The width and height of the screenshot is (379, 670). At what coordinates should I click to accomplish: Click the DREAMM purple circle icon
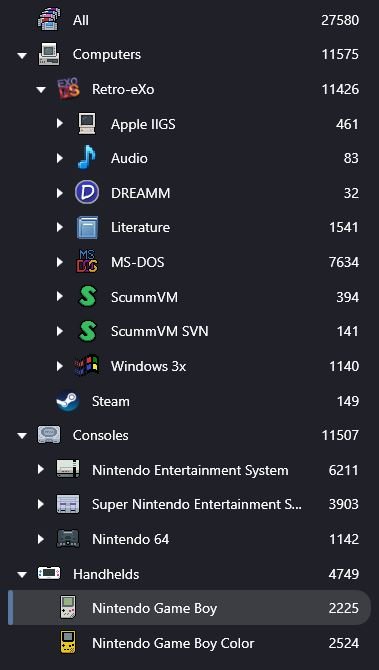87,193
